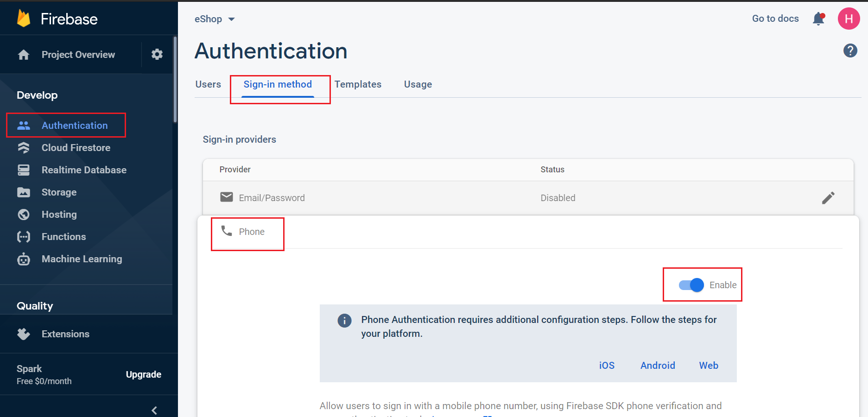Click the sidebar vertical scrollbar

tap(175, 79)
